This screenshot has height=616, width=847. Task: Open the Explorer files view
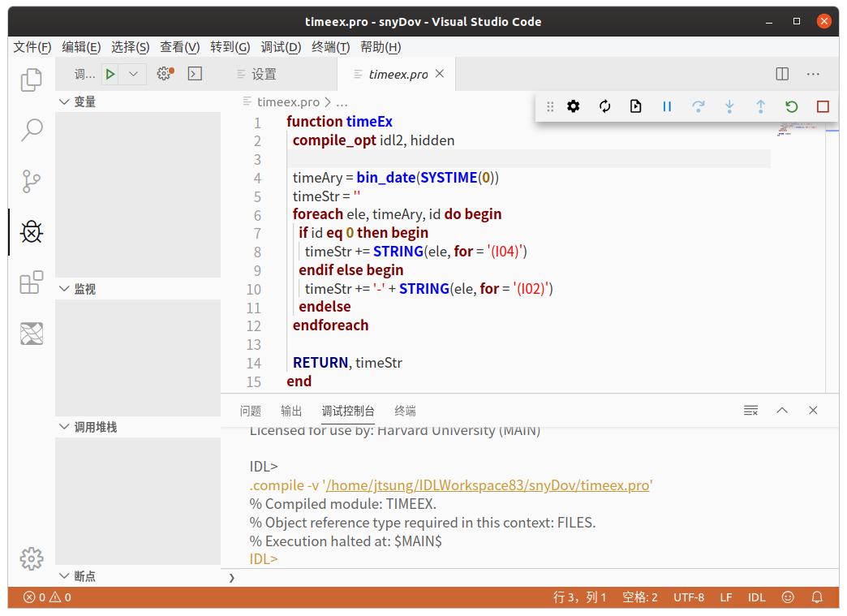coord(32,80)
